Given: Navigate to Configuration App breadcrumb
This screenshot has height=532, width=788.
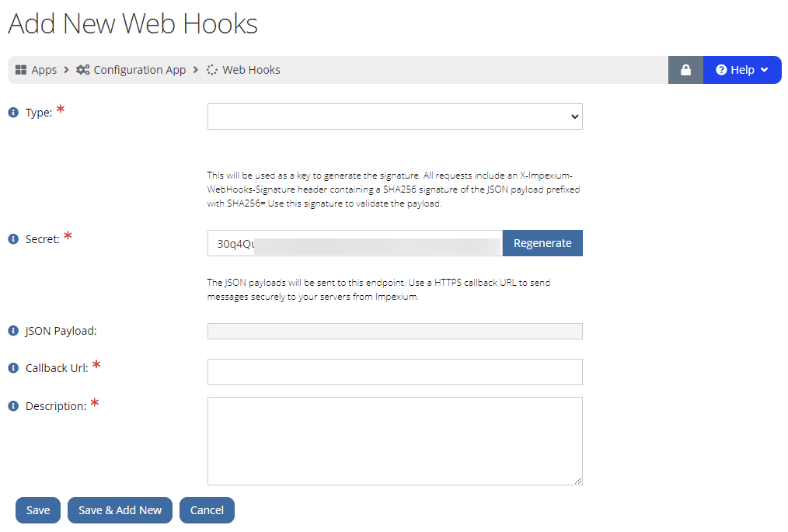Looking at the screenshot, I should (x=140, y=70).
